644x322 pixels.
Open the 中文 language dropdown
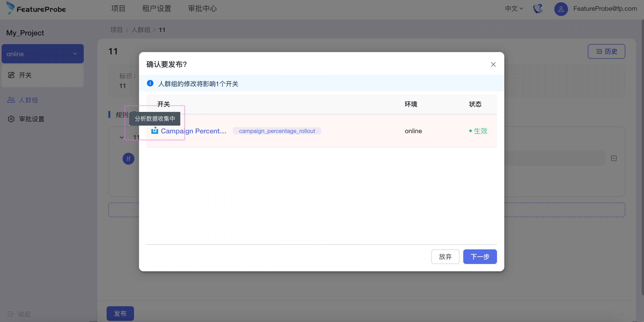click(x=514, y=8)
